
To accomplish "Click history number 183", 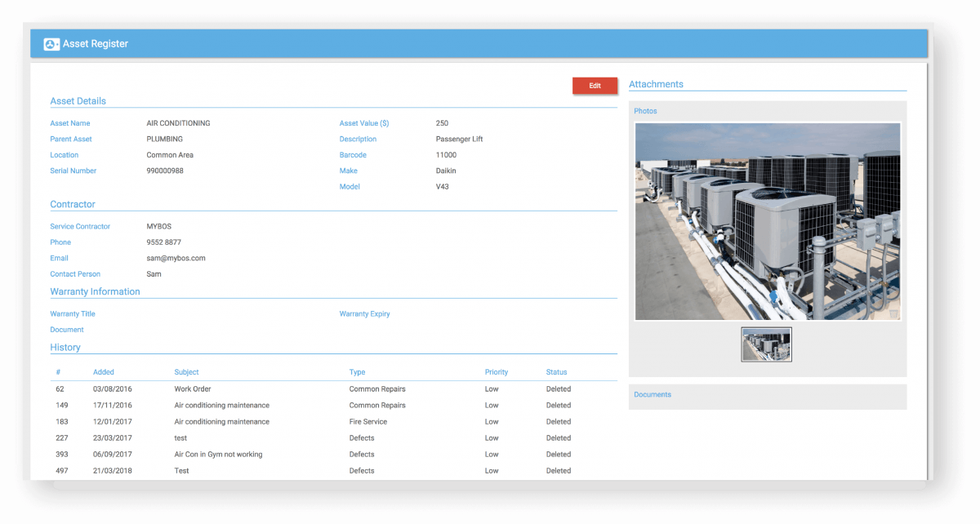I will click(62, 422).
